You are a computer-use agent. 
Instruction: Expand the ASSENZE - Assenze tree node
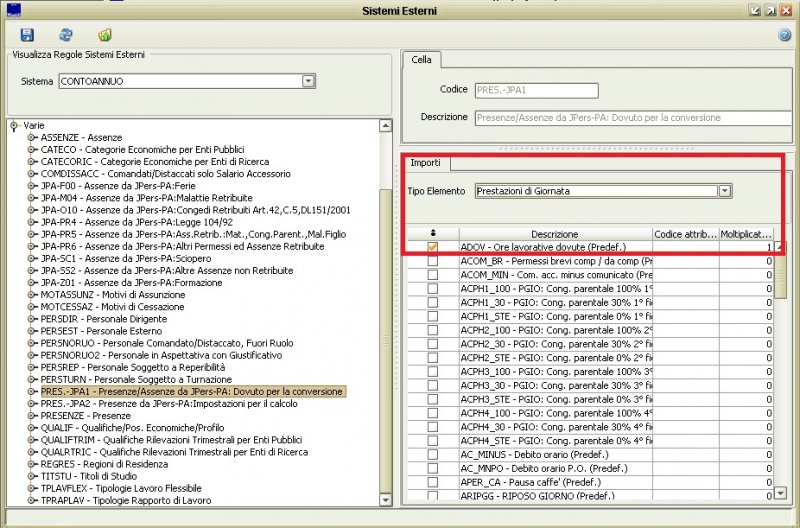(x=32, y=137)
